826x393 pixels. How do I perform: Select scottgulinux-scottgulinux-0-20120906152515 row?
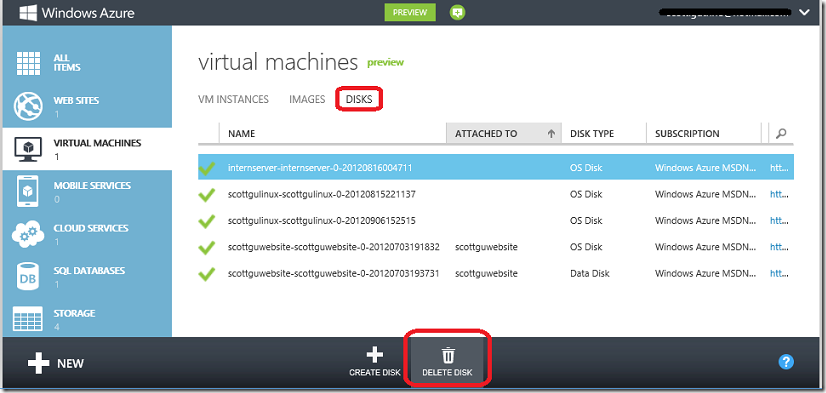tap(496, 221)
